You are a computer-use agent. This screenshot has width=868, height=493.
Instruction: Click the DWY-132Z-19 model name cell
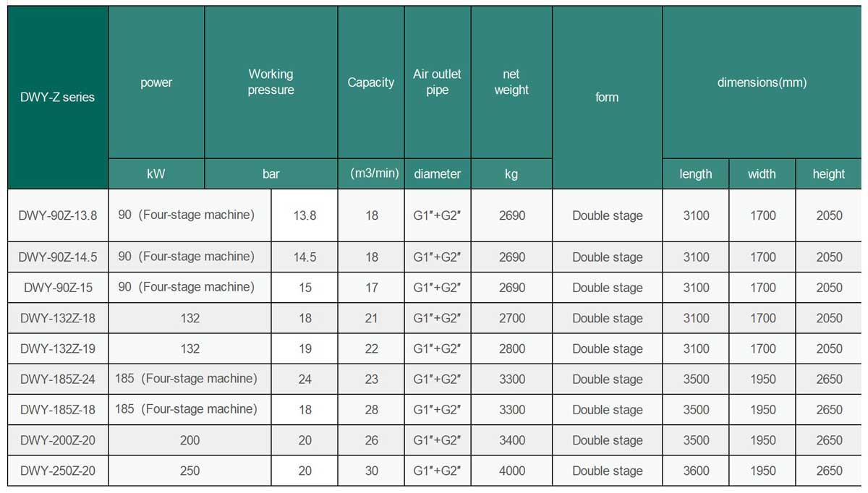58,348
